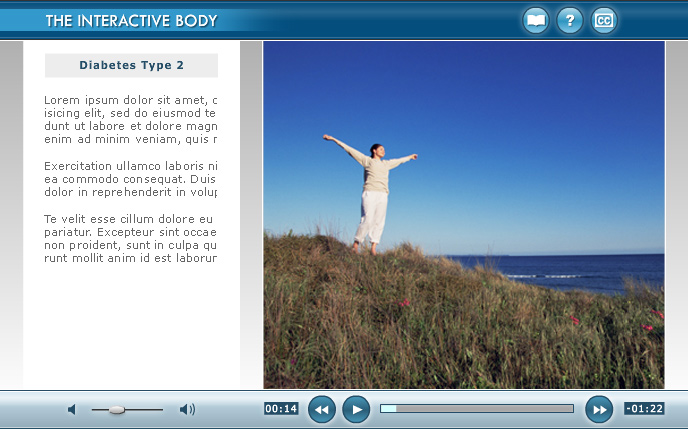Click the remaining time -01:22

coord(644,409)
